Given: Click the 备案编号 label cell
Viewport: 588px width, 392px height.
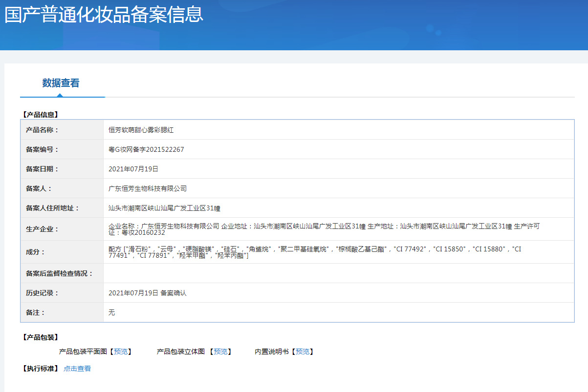Looking at the screenshot, I should 62,149.
